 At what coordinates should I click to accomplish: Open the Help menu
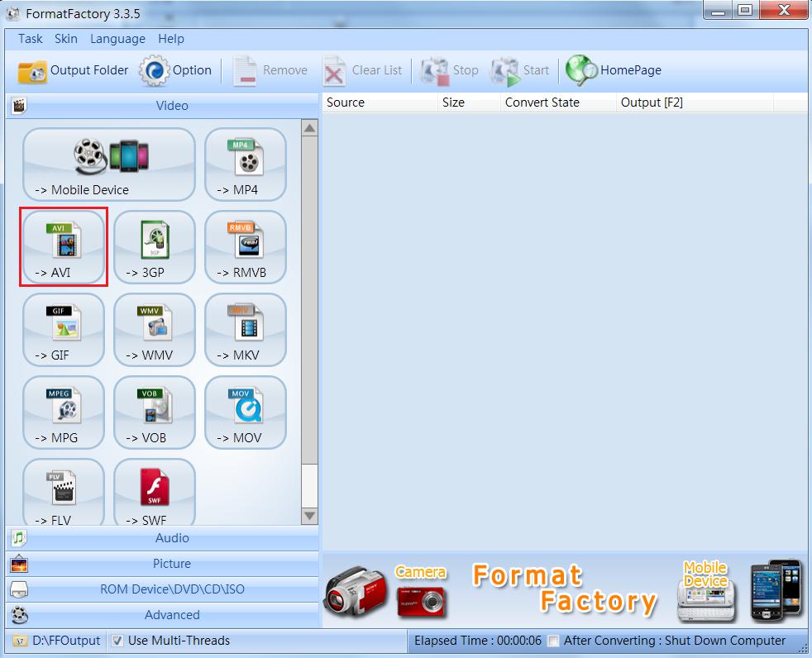pos(171,39)
